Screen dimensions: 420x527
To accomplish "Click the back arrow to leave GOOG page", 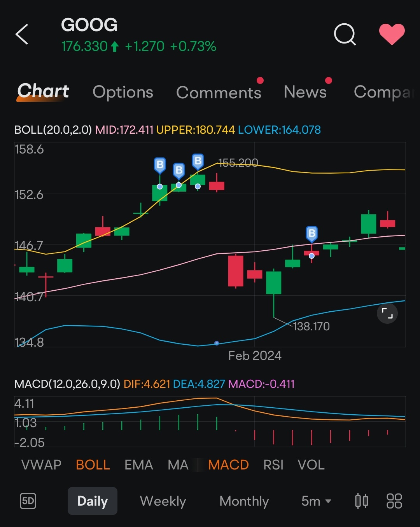I will pos(22,34).
